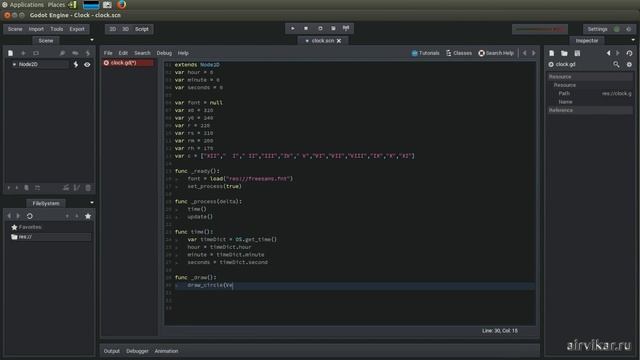Open the script editor Edit menu
This screenshot has height=360, width=640.
click(x=123, y=53)
